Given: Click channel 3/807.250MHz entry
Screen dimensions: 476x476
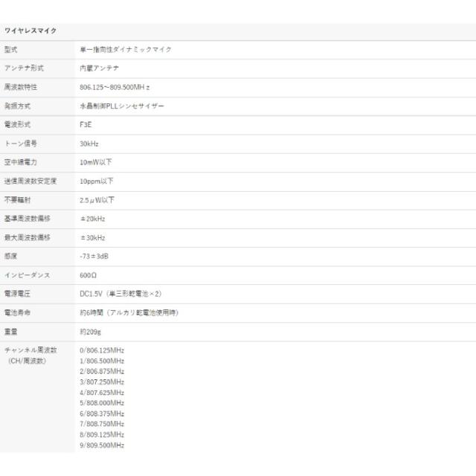Looking at the screenshot, I should pyautogui.click(x=102, y=382).
